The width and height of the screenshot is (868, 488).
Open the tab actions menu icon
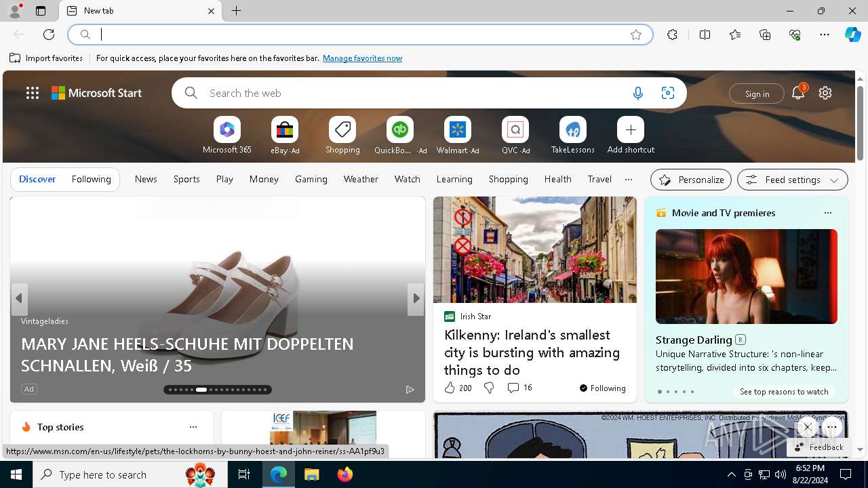click(x=41, y=11)
